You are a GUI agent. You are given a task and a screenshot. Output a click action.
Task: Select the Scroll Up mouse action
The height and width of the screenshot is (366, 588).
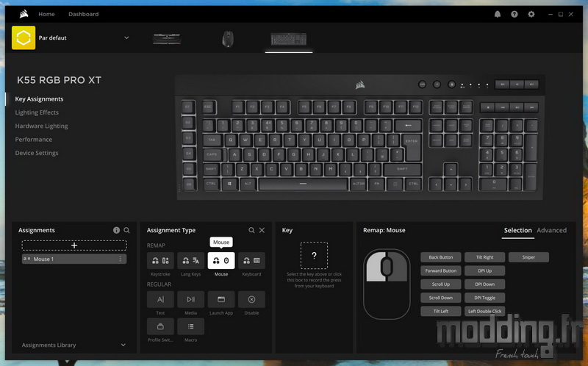click(x=440, y=284)
